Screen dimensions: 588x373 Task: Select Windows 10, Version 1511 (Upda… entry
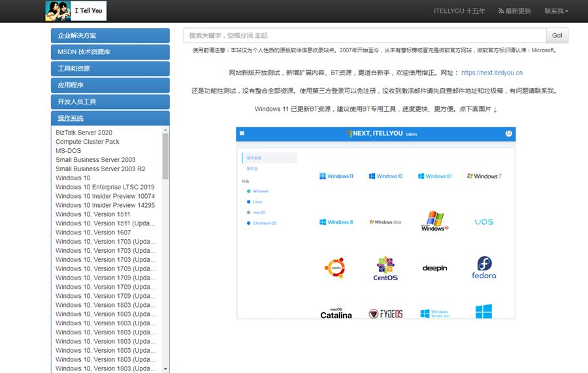coord(105,223)
